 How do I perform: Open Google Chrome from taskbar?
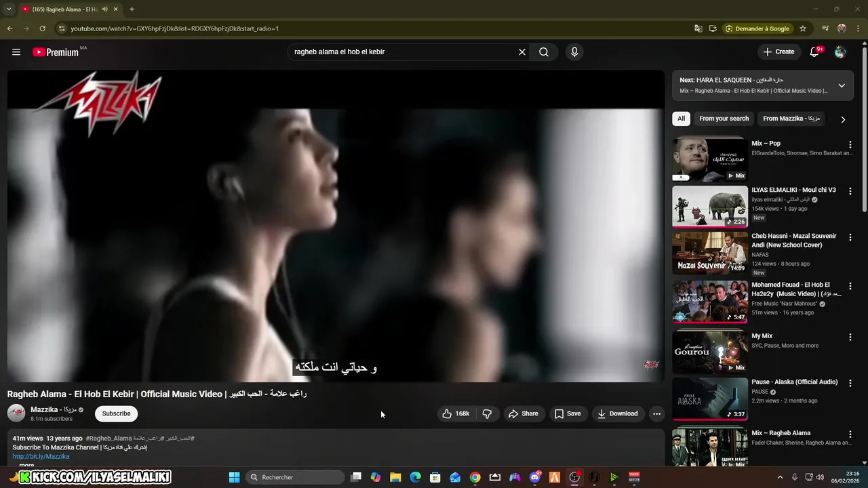point(475,477)
